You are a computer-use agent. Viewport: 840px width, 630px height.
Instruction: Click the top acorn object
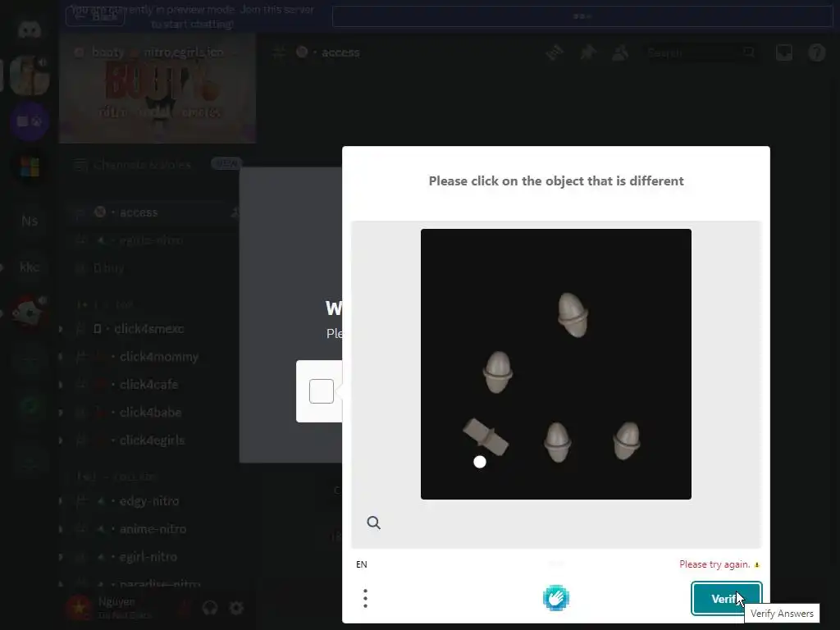point(573,315)
